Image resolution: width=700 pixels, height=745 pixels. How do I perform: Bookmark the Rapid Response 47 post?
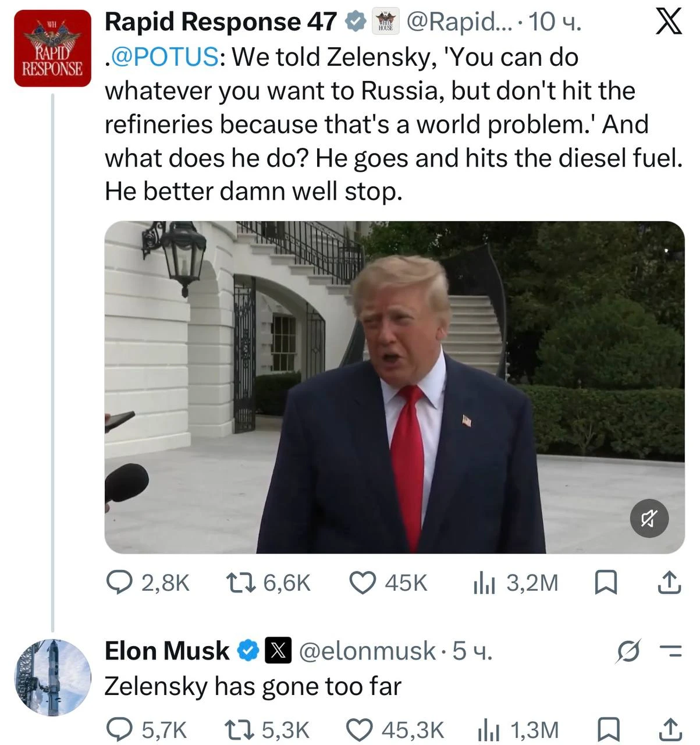coord(606,583)
